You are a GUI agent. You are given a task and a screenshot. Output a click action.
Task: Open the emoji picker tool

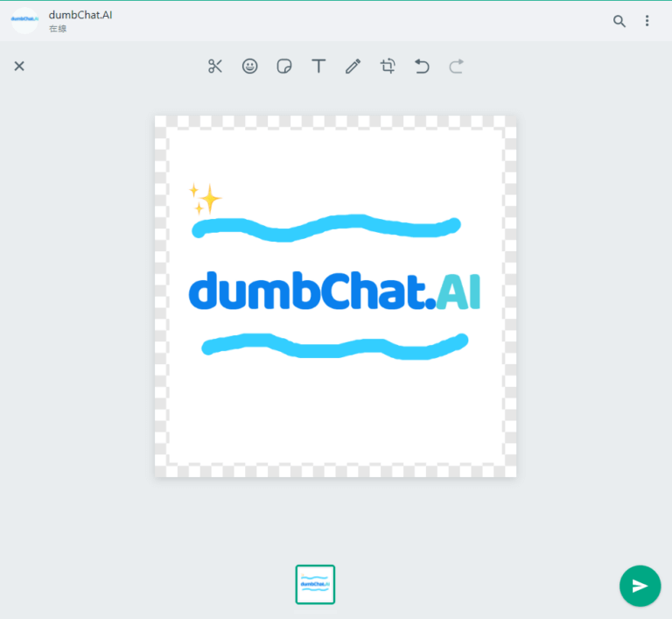(x=250, y=67)
